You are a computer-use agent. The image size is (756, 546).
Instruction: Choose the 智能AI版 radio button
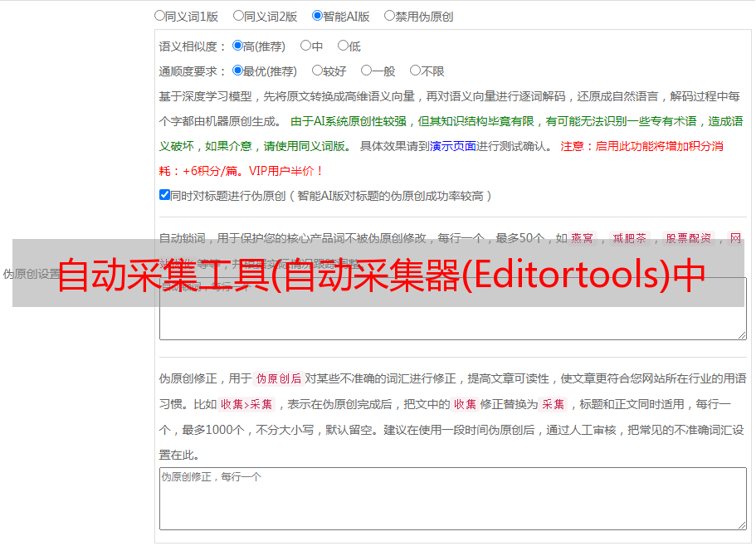pos(317,16)
